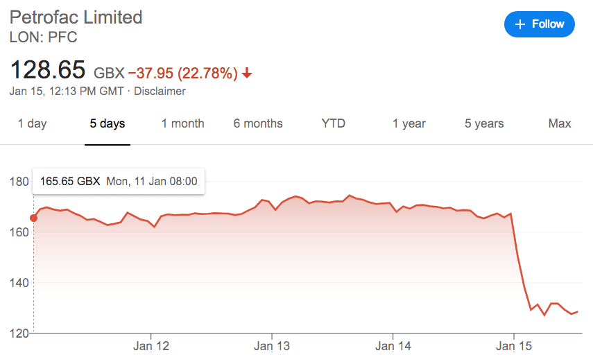593x364 pixels.
Task: View the 5 years chart range
Action: (x=484, y=124)
